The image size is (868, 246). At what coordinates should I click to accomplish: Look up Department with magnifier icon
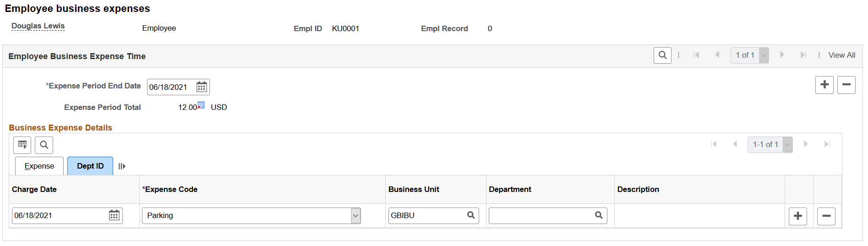[599, 215]
